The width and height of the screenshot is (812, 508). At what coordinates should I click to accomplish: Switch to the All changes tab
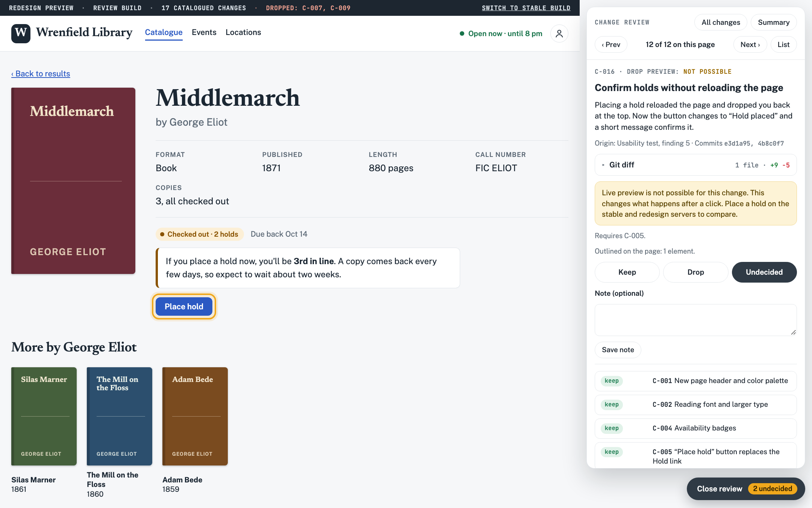coord(721,22)
